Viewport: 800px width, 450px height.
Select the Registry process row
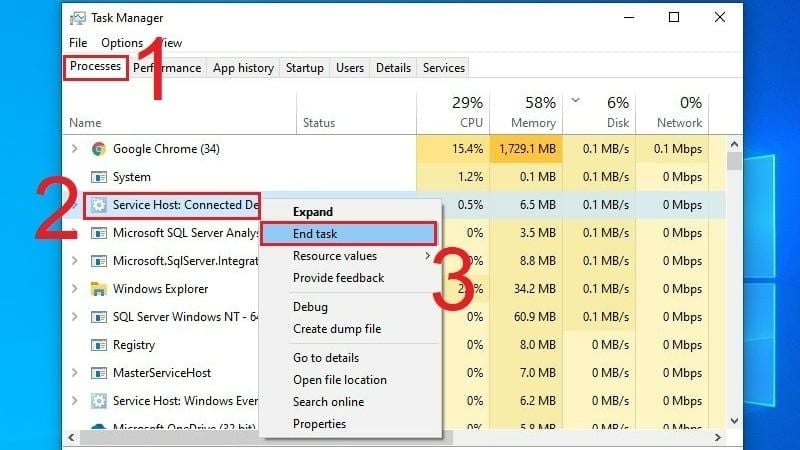click(394, 345)
